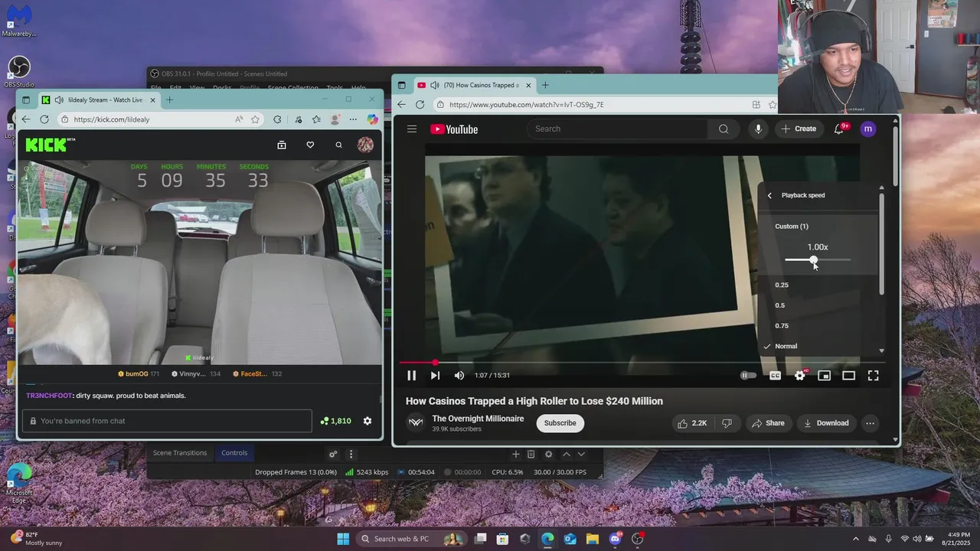Subscribe to The Overnight Millionaire
Screen dimensions: 980x551
click(560, 423)
